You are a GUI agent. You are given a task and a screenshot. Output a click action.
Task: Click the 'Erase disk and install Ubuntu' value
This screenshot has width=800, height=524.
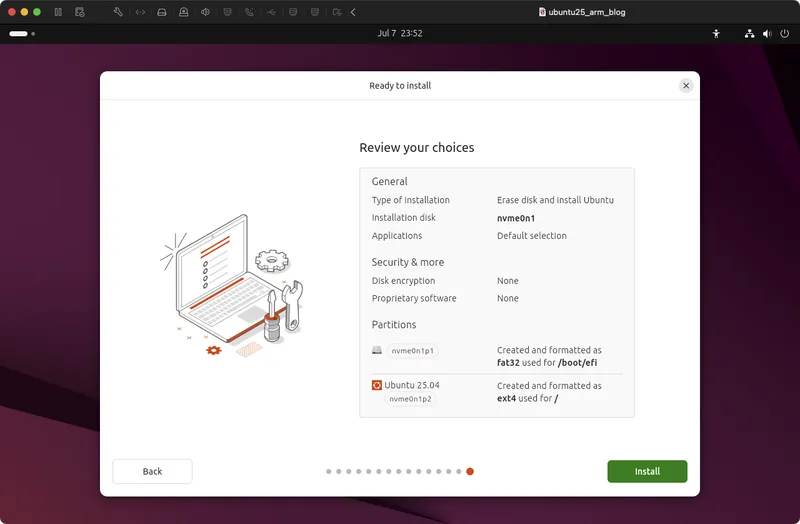pyautogui.click(x=555, y=200)
